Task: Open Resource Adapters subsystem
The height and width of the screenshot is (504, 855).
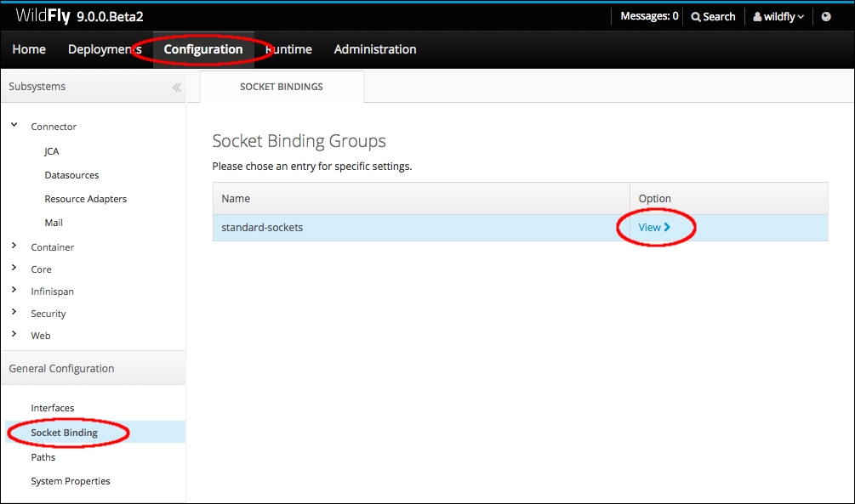Action: pyautogui.click(x=85, y=199)
